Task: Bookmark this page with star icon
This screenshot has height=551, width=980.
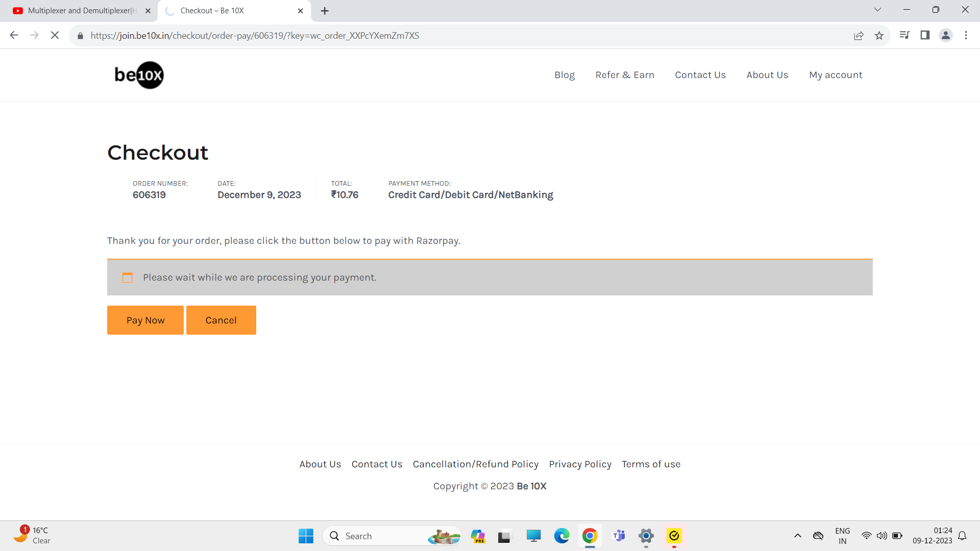Action: tap(879, 35)
